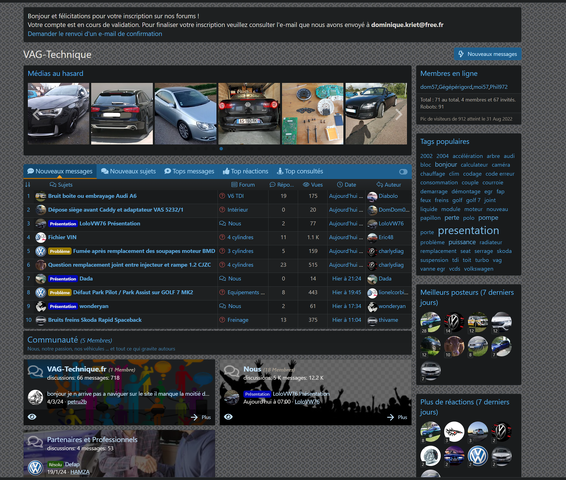The image size is (566, 480).
Task: Open the Fichier VIN topic
Action: point(62,237)
